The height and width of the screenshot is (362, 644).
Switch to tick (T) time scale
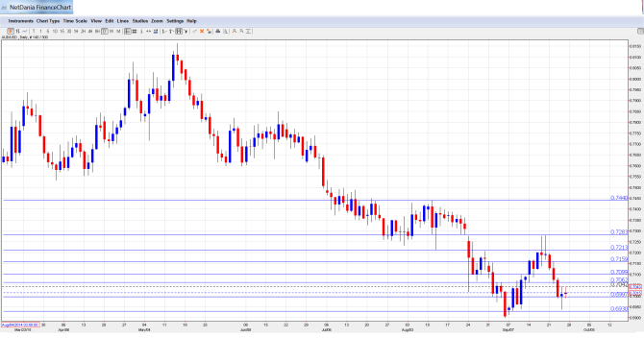[x=34, y=31]
